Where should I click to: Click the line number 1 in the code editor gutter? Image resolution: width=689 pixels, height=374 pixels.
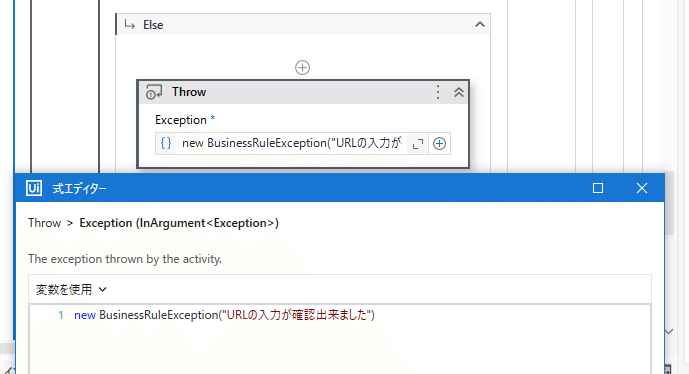coord(61,315)
